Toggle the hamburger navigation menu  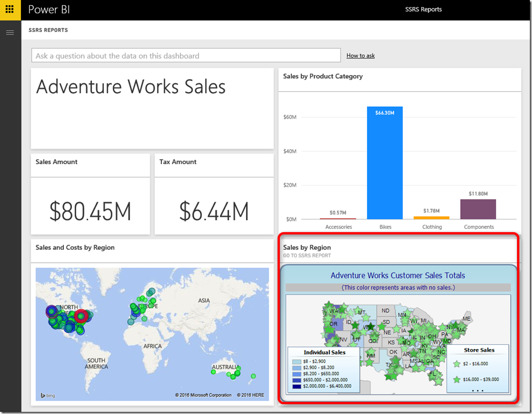point(10,33)
